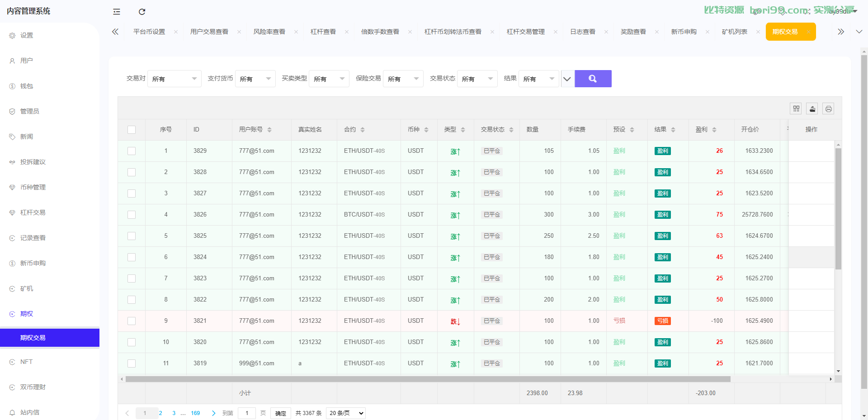
Task: Close the 日志查看 tab
Action: tap(606, 32)
